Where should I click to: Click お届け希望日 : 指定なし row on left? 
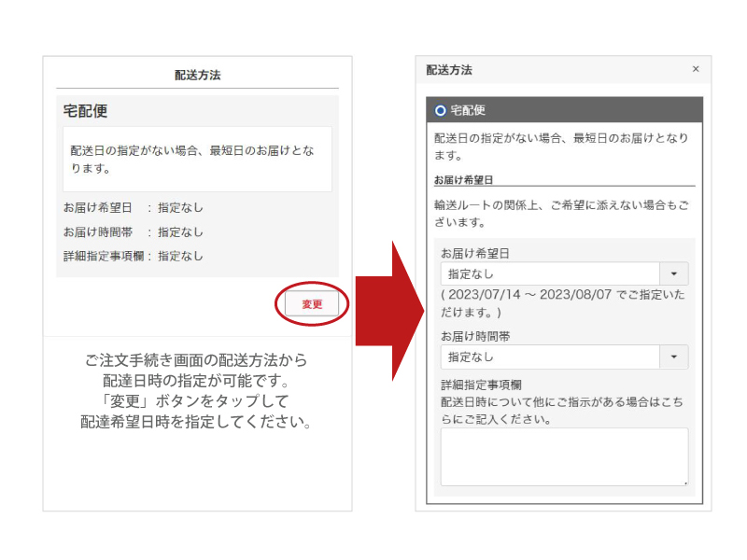point(133,208)
